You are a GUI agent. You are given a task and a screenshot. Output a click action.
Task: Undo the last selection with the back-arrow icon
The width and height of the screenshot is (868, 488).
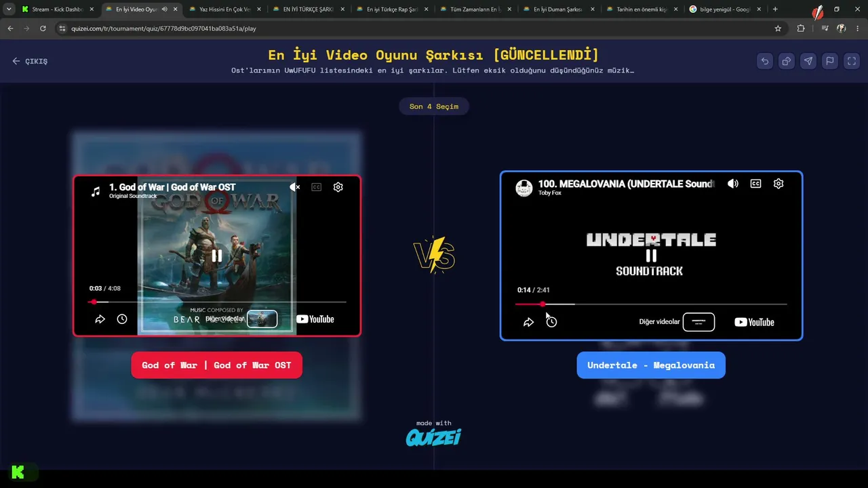(765, 61)
